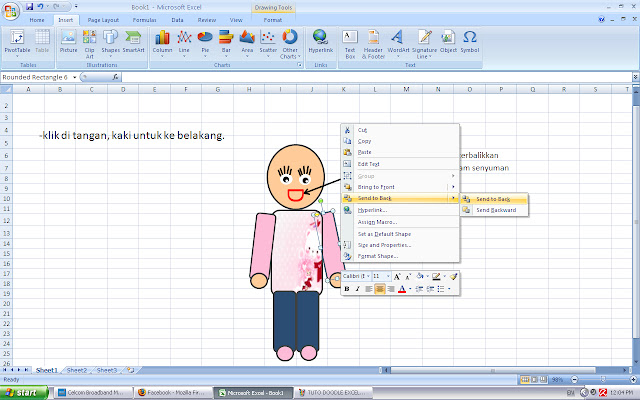Insert a Line chart
The width and height of the screenshot is (640, 400).
[x=184, y=43]
